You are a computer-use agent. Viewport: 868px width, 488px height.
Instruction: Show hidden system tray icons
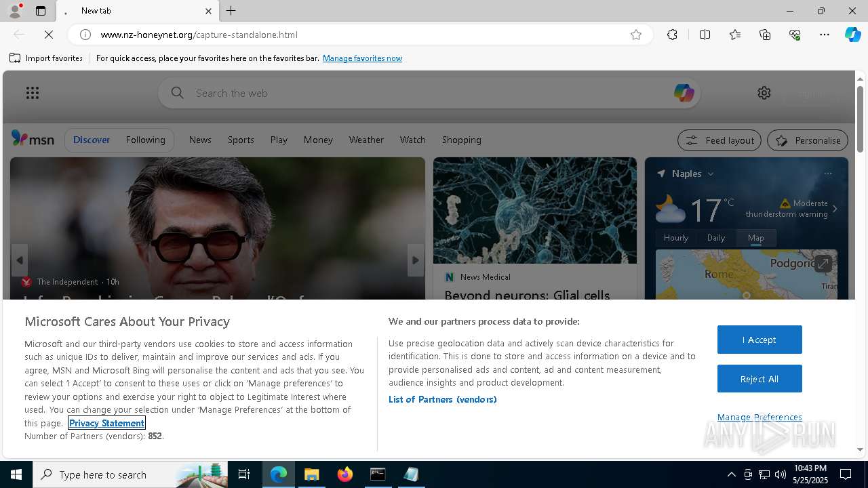(x=731, y=474)
